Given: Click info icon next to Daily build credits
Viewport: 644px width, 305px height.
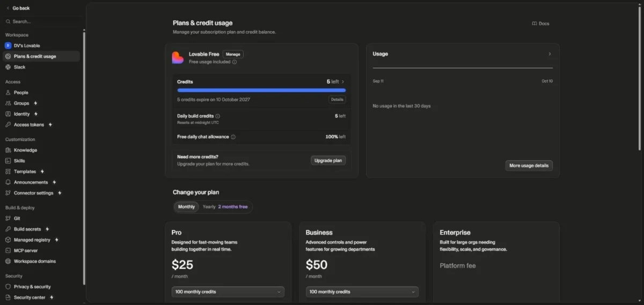Looking at the screenshot, I should 218,116.
